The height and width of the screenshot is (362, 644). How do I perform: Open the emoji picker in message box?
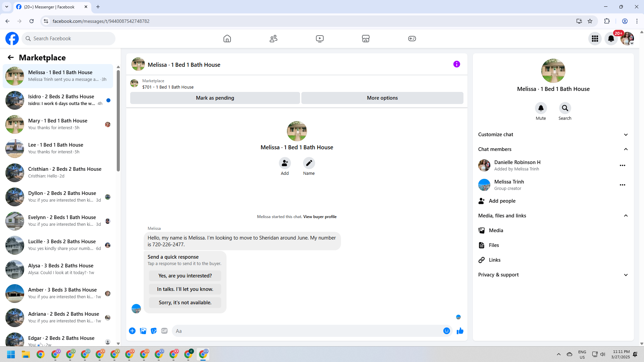click(447, 331)
